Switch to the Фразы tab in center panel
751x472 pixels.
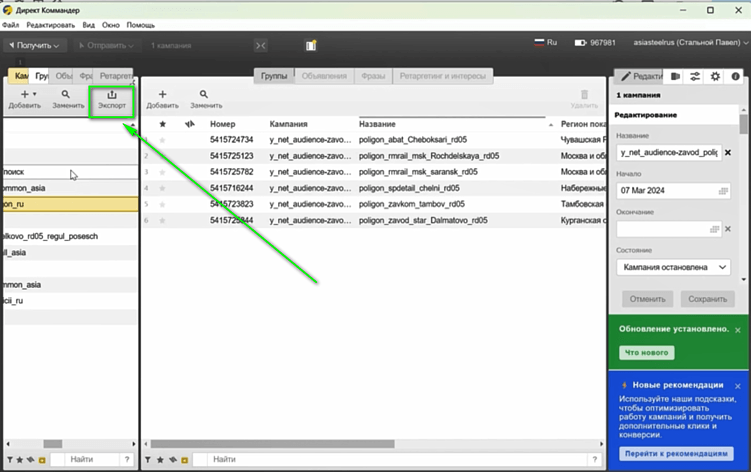(x=373, y=76)
